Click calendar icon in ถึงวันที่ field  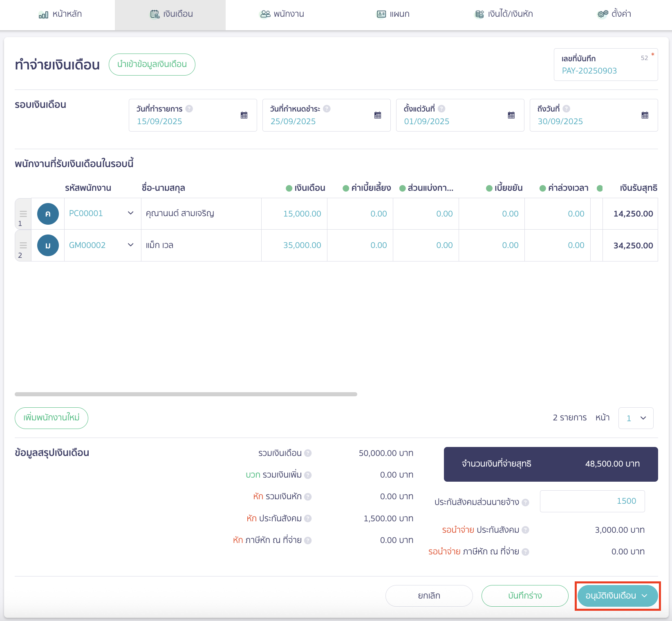[645, 115]
